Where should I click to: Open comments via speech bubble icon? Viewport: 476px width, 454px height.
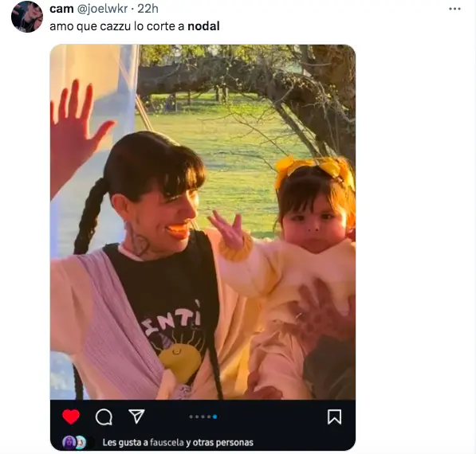click(x=104, y=417)
